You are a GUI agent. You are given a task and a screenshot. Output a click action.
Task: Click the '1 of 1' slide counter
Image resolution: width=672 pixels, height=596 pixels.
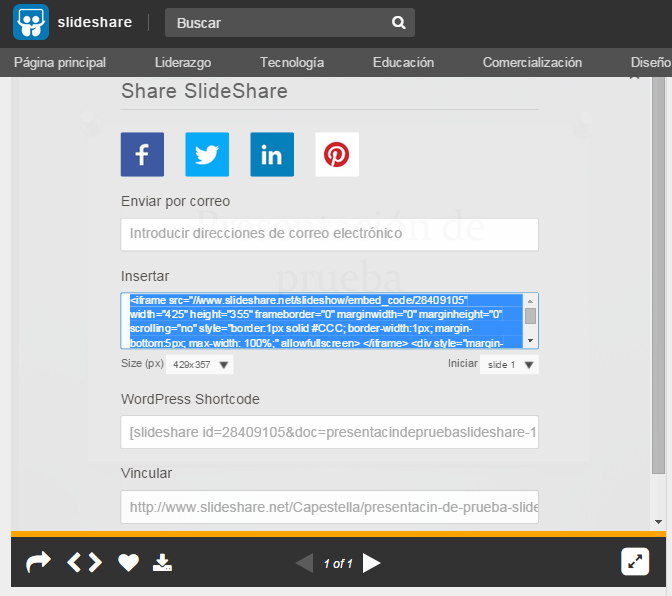point(338,563)
